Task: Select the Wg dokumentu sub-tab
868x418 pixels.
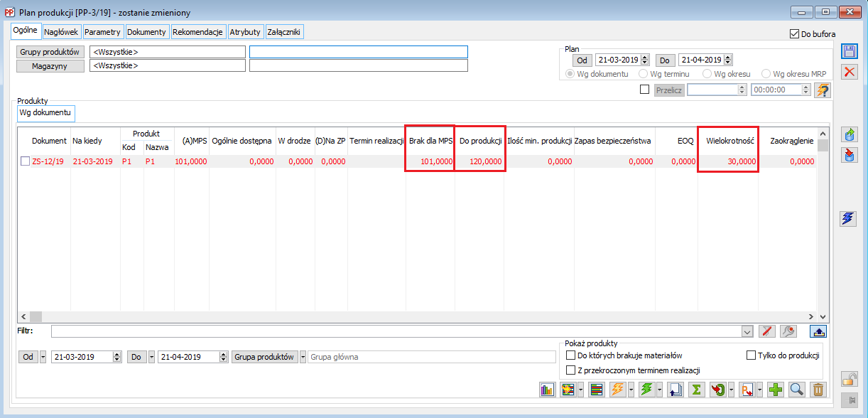Action: pos(45,112)
